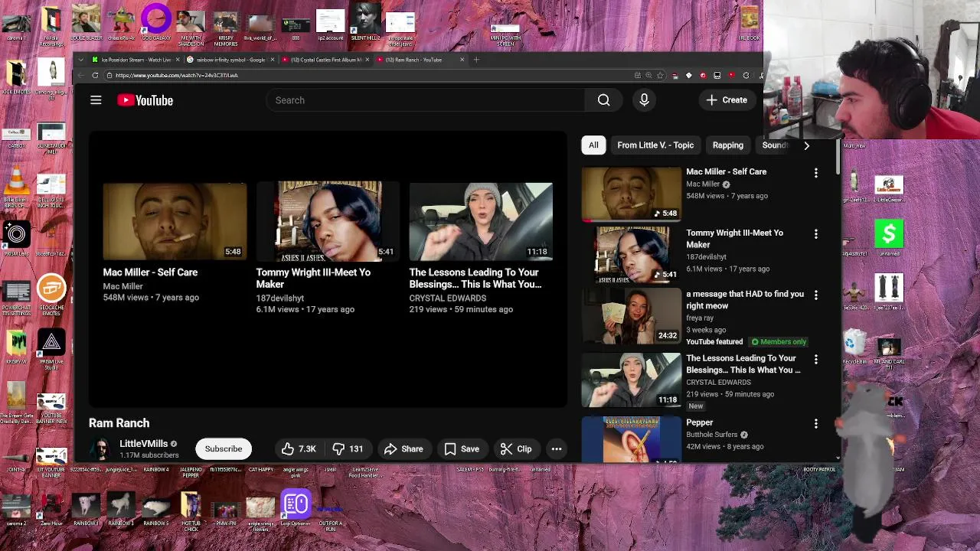Open SILENT HILL 2 desktop shortcut
Viewport: 980px width, 551px height.
click(x=365, y=23)
